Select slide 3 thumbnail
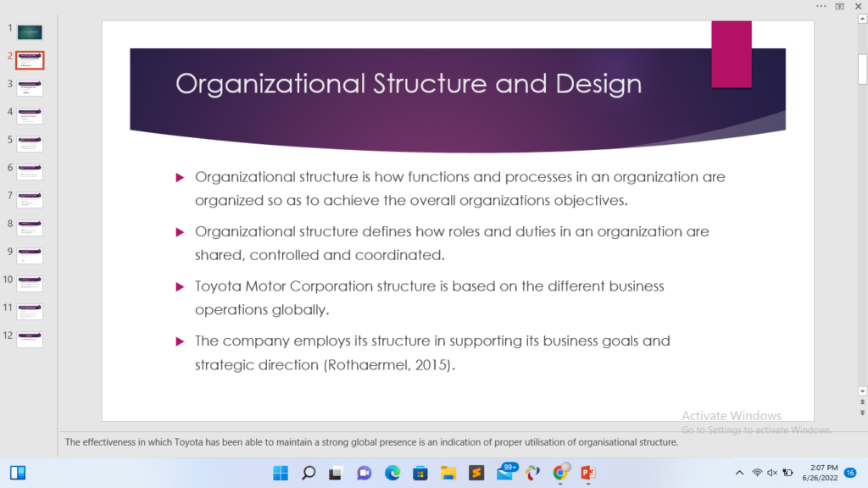Viewport: 868px width, 488px height. 30,88
